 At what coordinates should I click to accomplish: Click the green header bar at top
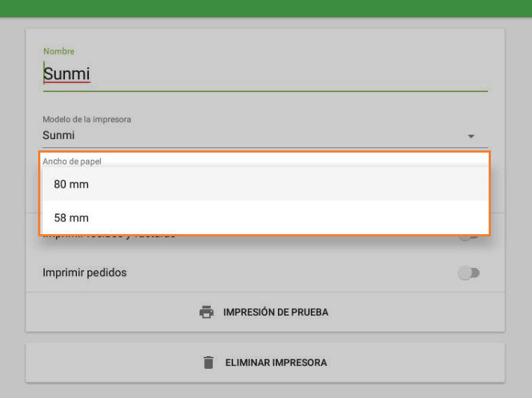tap(266, 8)
